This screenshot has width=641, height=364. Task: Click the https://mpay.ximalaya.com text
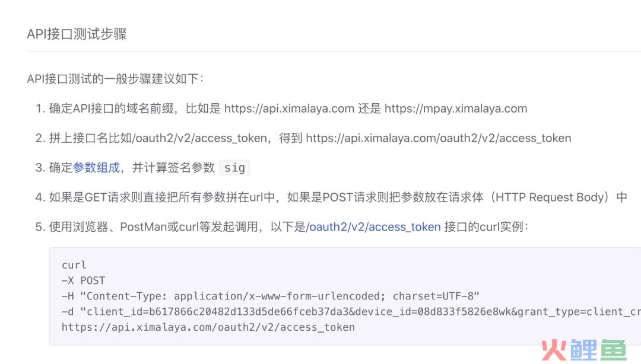point(456,108)
